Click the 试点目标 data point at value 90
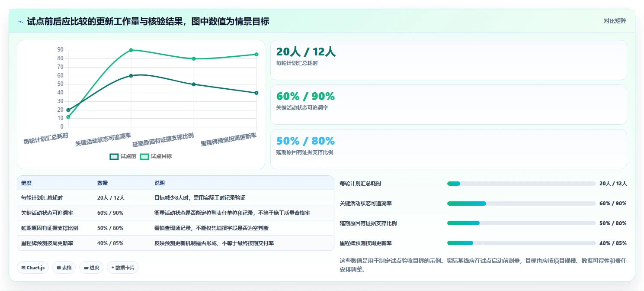 click(131, 50)
